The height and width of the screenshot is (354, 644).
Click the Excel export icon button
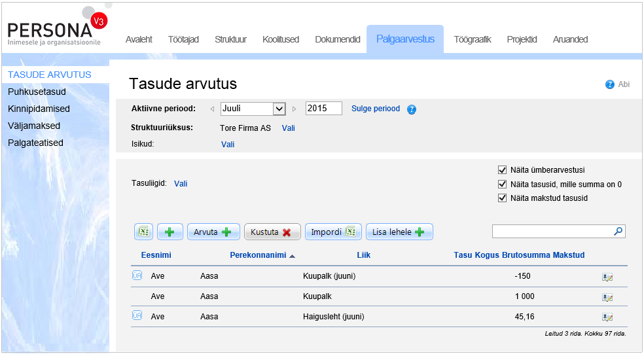144,232
